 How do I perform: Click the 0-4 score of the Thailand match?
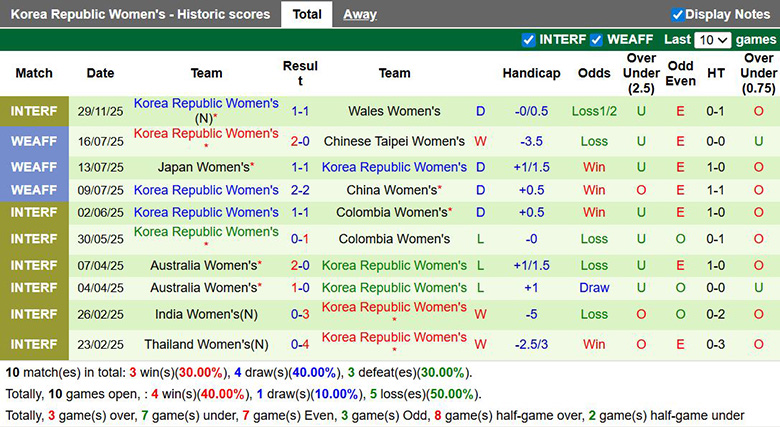[300, 344]
